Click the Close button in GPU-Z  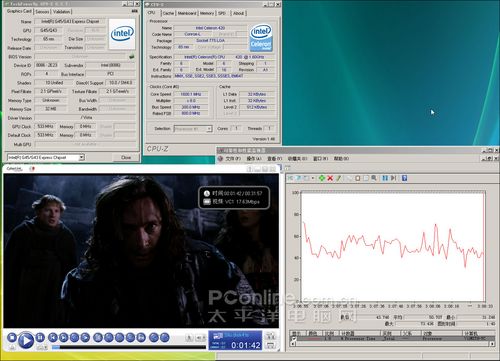pyautogui.click(x=126, y=157)
